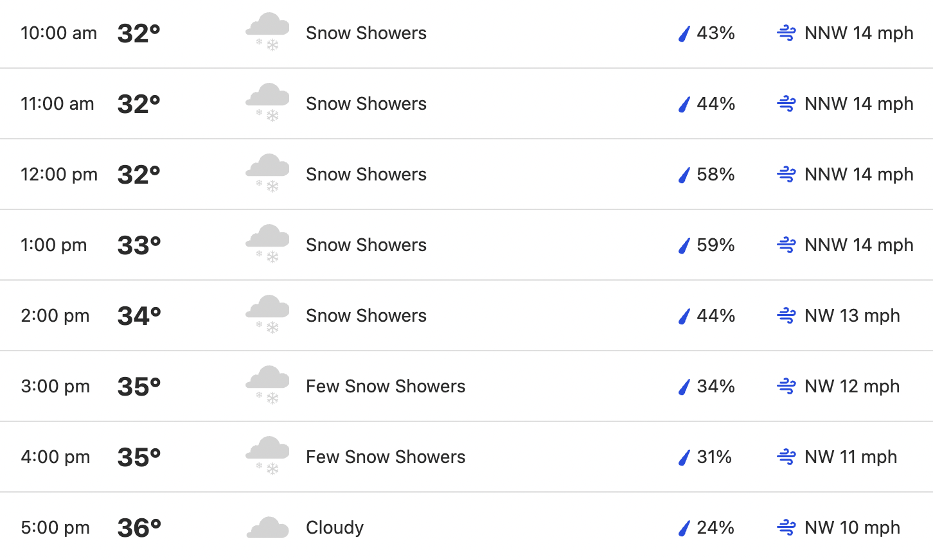Click the raindrop icon next to 24%
Image resolution: width=933 pixels, height=560 pixels.
[x=684, y=528]
